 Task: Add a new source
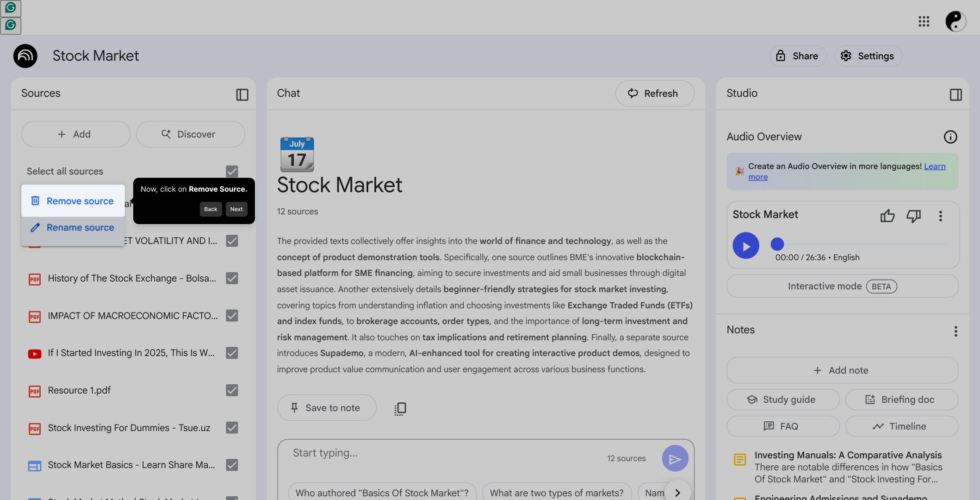point(76,134)
